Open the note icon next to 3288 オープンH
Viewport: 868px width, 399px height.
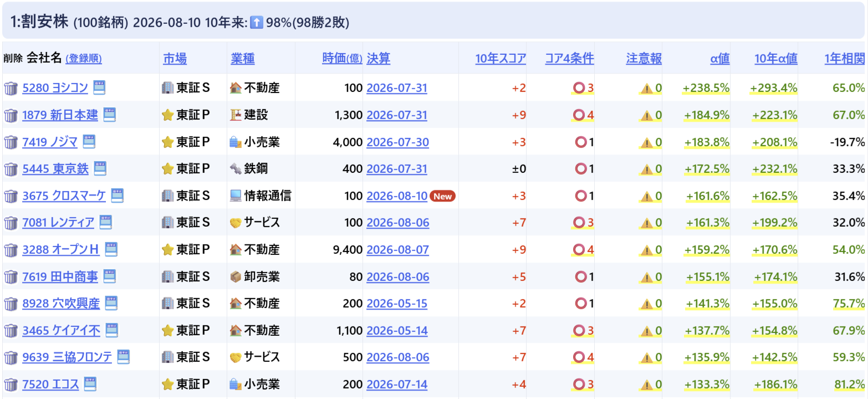coord(111,249)
